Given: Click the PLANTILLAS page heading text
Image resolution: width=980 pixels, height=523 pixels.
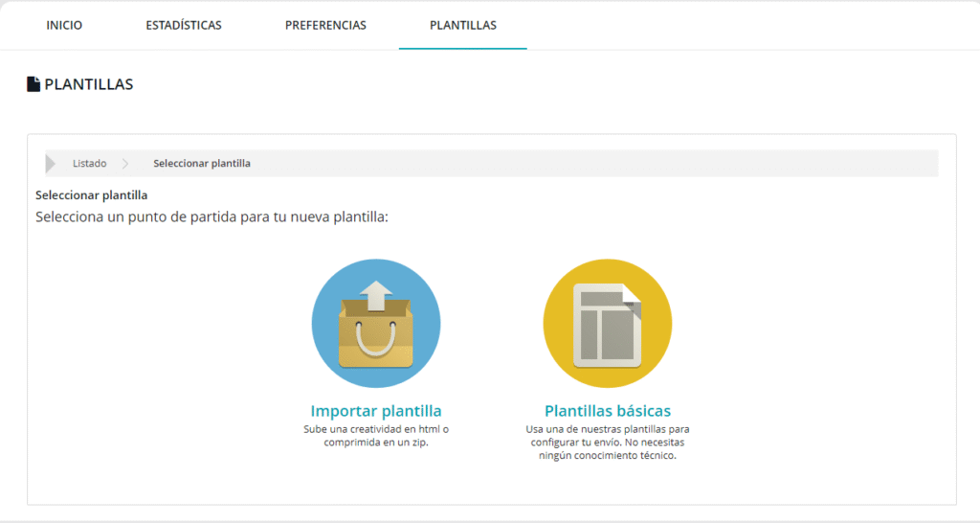Looking at the screenshot, I should (x=89, y=84).
